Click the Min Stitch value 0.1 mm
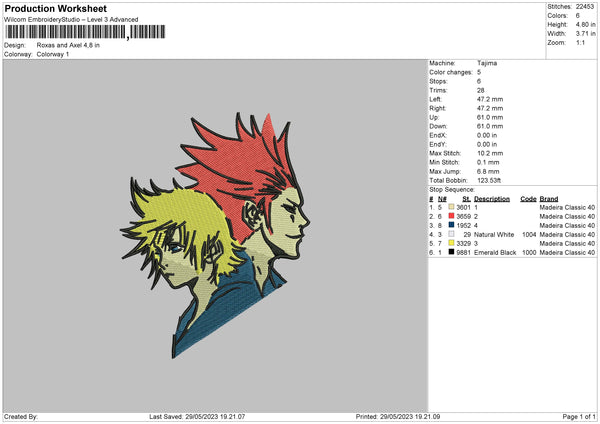600x424 pixels. coord(488,163)
